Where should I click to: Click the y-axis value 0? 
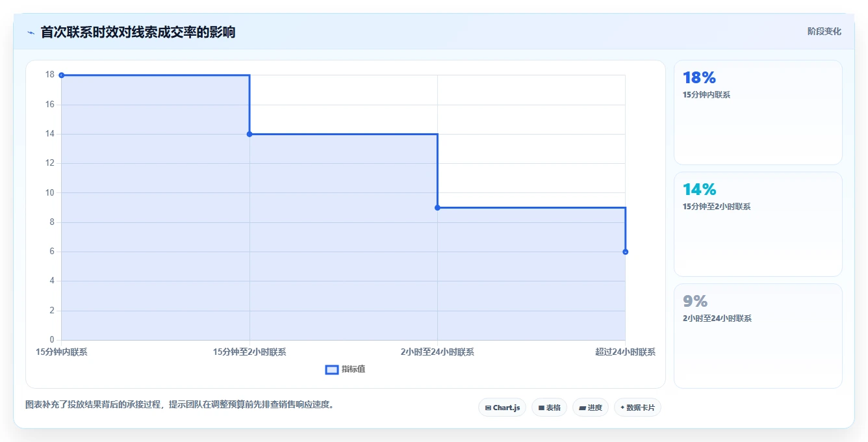point(52,340)
